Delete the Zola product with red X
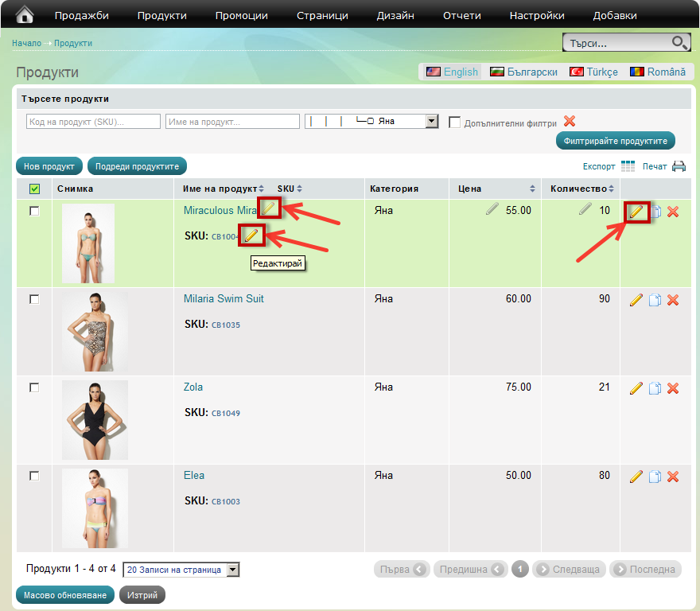 [672, 388]
